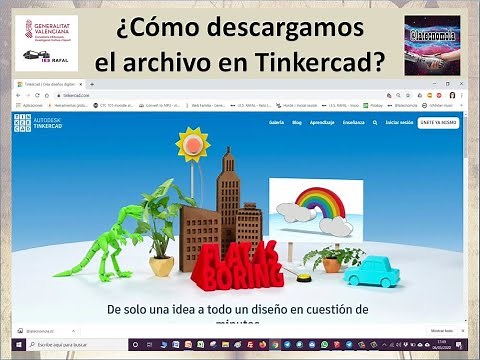480x360 pixels.
Task: Open the Enseñanza menu item
Action: [x=353, y=122]
